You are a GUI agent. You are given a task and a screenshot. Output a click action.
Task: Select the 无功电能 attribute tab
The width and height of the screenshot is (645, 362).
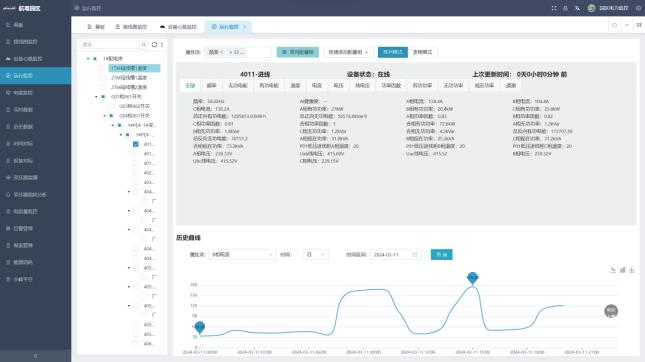[x=238, y=86]
